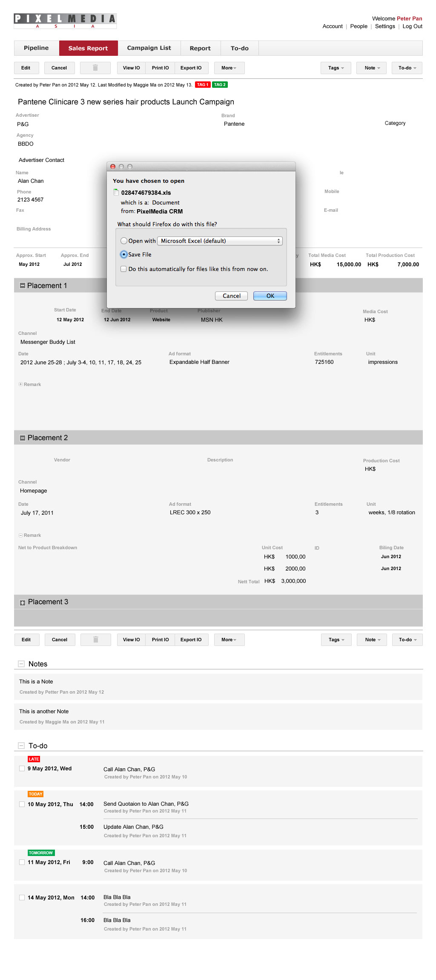
Task: Open the bottom Tags dropdown
Action: click(336, 640)
